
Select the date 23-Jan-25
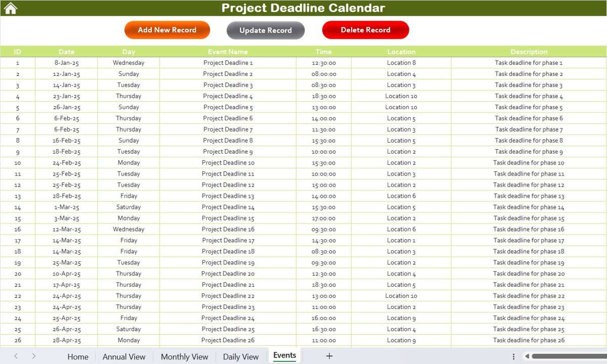coord(66,96)
